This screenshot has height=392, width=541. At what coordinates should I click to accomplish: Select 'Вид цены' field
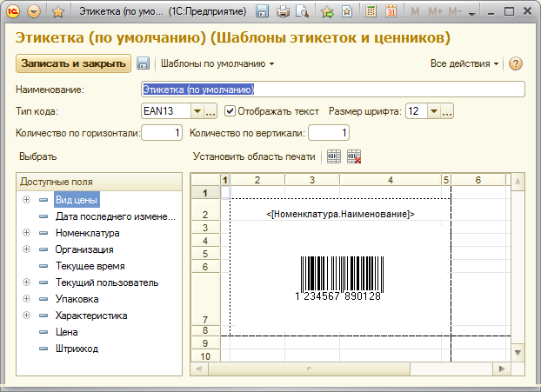click(x=77, y=200)
